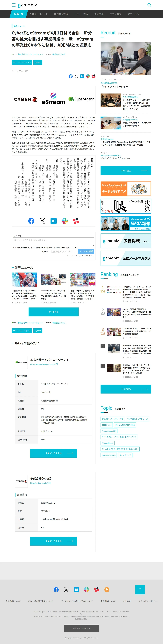Image resolution: width=163 pixels, height=644 pixels.
Task: Click すべて見る under 業界ニュース
Action: [54, 312]
